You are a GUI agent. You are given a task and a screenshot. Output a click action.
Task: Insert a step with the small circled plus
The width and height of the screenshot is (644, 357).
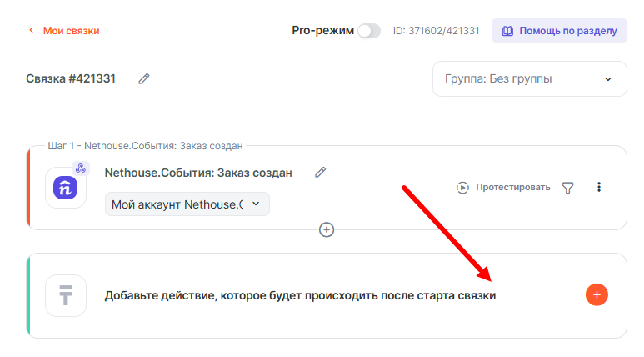[327, 229]
